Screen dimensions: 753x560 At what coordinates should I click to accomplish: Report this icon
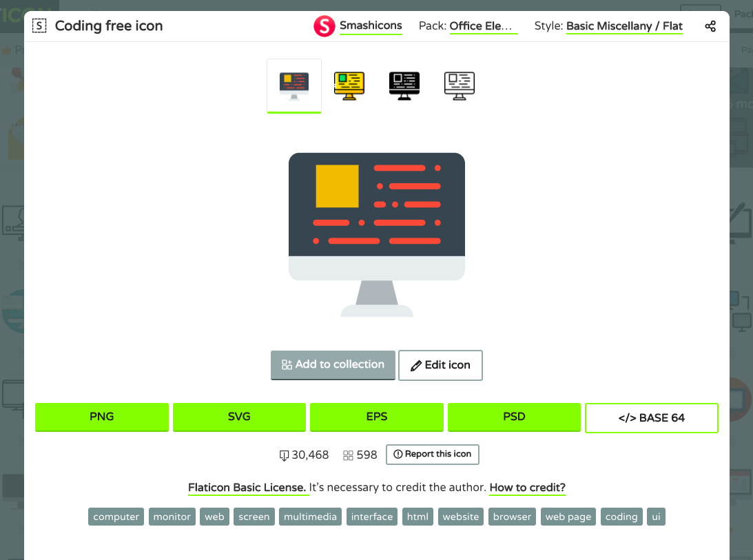(432, 454)
